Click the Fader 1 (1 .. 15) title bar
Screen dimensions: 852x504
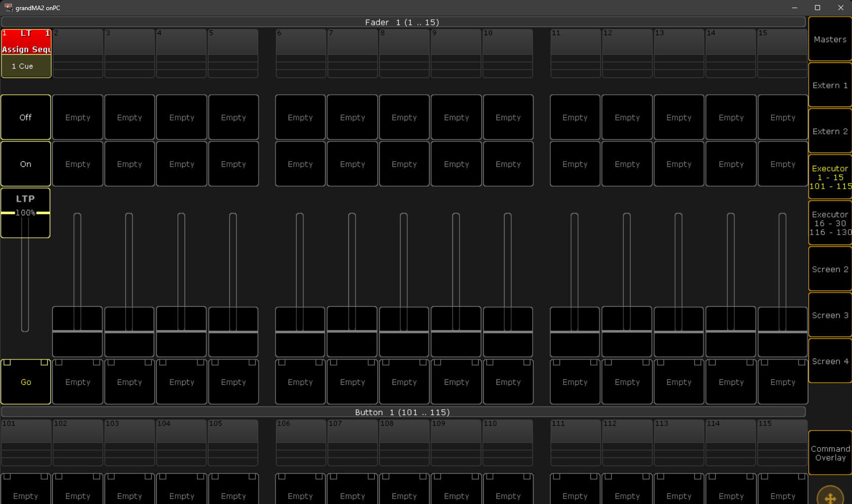[x=403, y=22]
